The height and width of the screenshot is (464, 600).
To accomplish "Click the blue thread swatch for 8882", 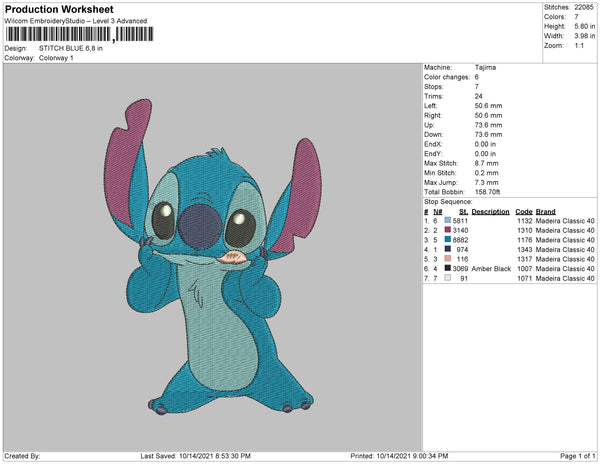I will (x=447, y=240).
